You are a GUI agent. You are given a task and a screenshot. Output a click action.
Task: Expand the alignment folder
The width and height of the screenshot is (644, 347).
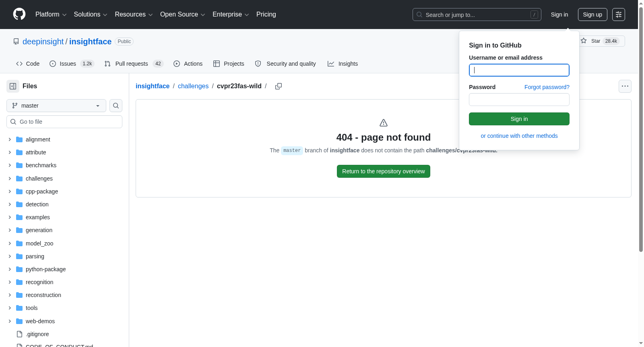pyautogui.click(x=10, y=139)
